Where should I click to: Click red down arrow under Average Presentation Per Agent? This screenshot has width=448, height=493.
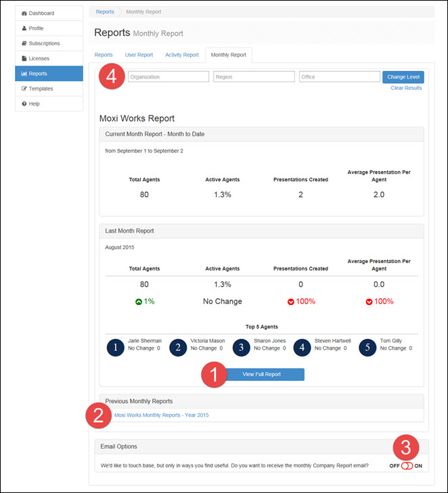pyautogui.click(x=369, y=302)
